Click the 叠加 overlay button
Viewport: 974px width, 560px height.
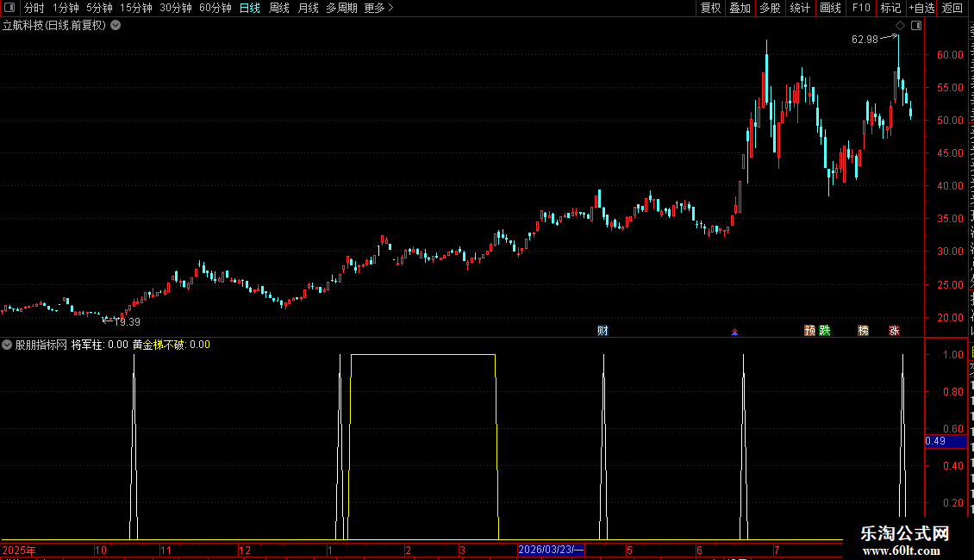[740, 8]
